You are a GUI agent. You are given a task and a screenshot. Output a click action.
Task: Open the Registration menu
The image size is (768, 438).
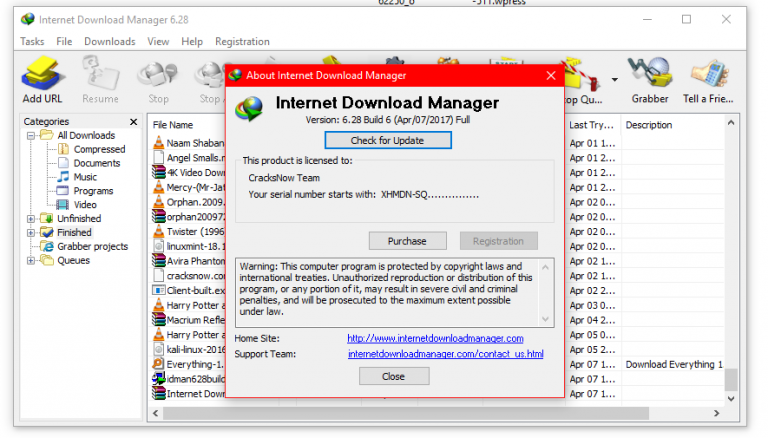(242, 42)
